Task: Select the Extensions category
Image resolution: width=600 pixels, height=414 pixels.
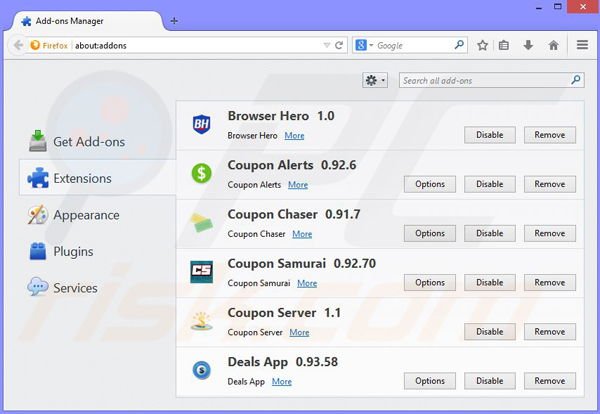Action: [x=97, y=178]
